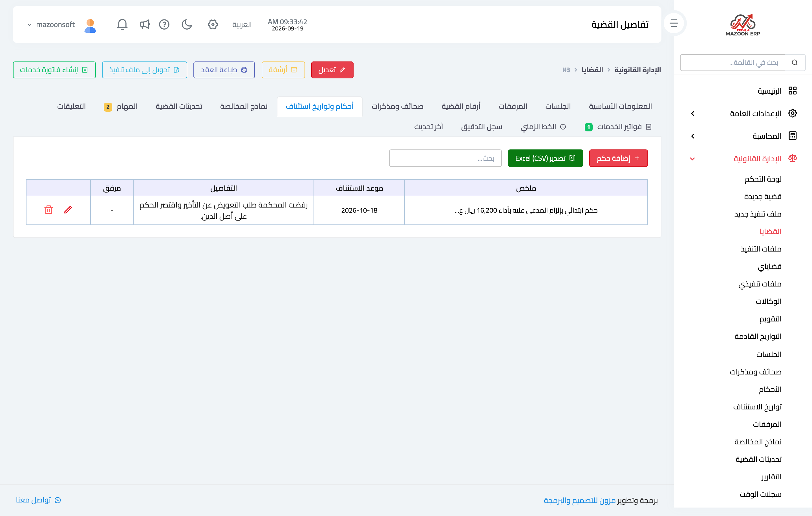The image size is (812, 516).
Task: Go to القضايا breadcrumb link
Action: [592, 70]
